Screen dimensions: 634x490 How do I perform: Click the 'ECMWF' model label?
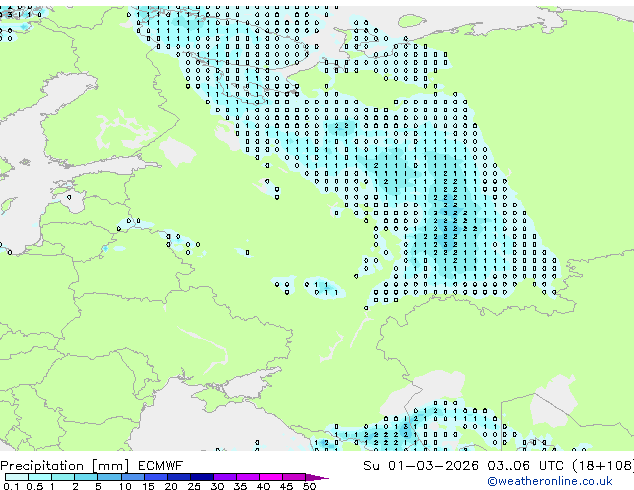click(161, 466)
